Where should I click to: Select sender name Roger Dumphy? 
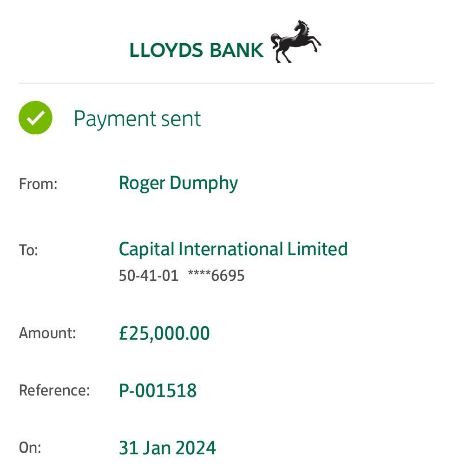point(178,183)
